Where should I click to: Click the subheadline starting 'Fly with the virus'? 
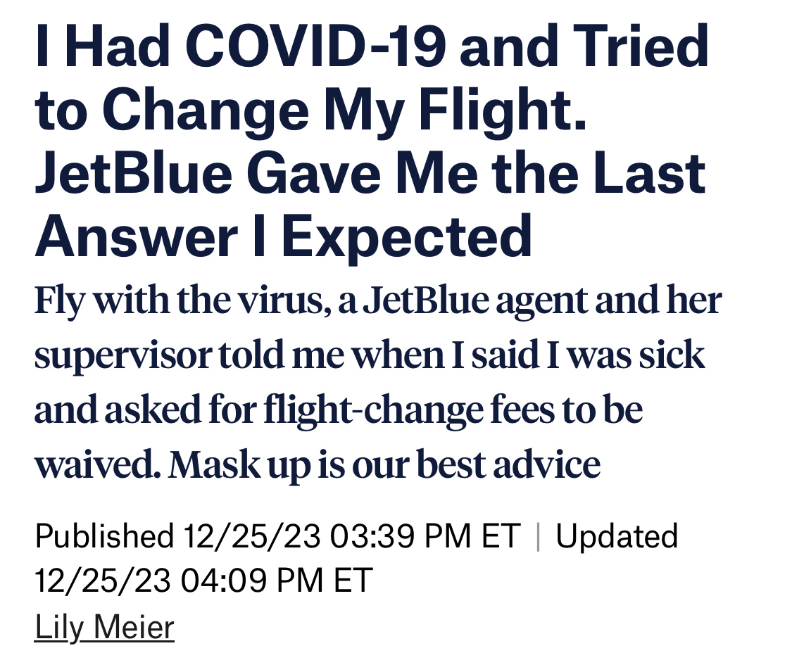tap(377, 382)
